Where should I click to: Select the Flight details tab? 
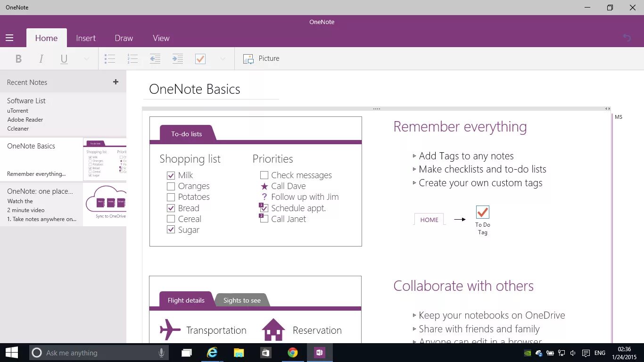pyautogui.click(x=186, y=300)
